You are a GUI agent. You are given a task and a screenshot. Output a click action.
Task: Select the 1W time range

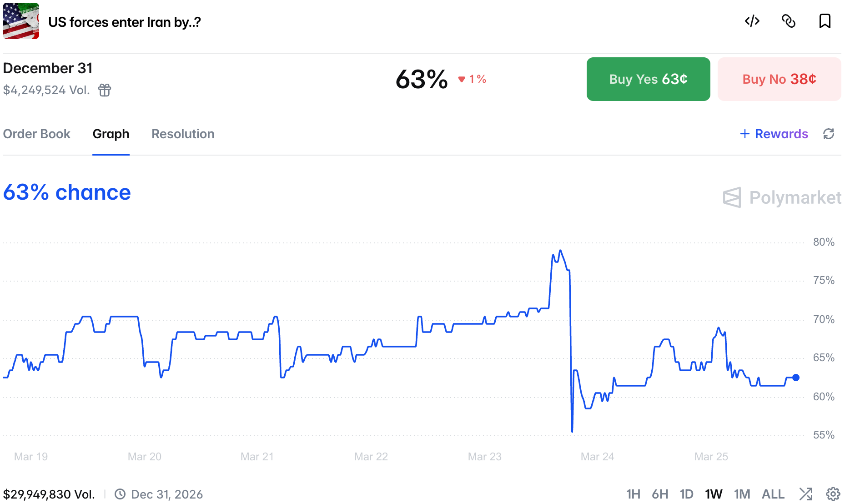pos(714,494)
